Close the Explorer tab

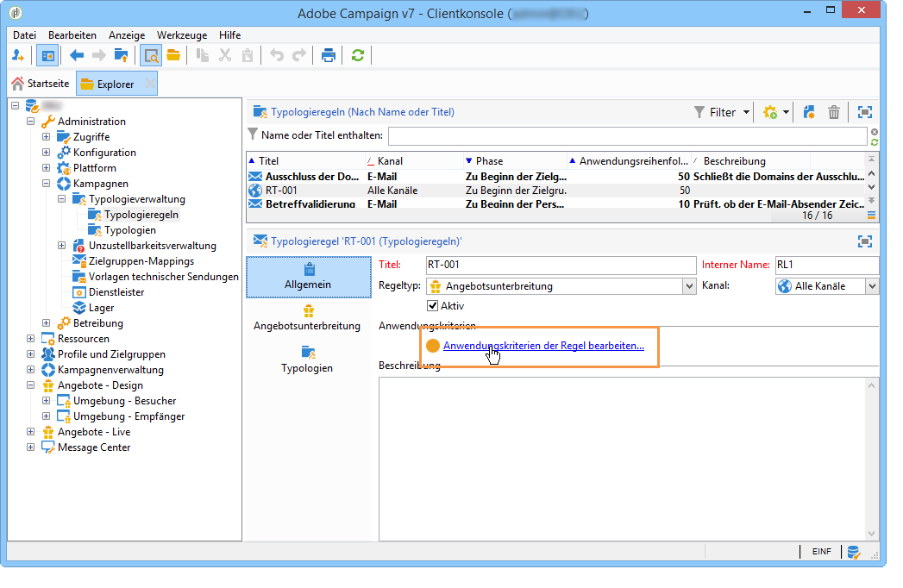[x=150, y=84]
